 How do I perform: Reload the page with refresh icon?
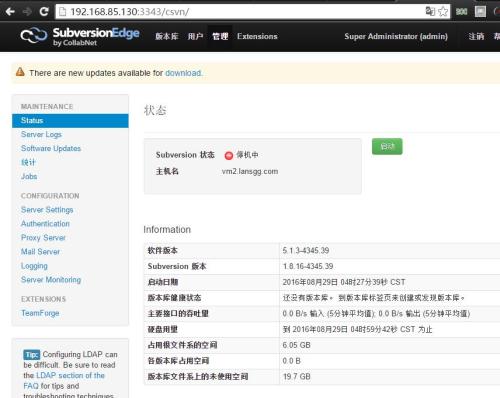click(44, 12)
